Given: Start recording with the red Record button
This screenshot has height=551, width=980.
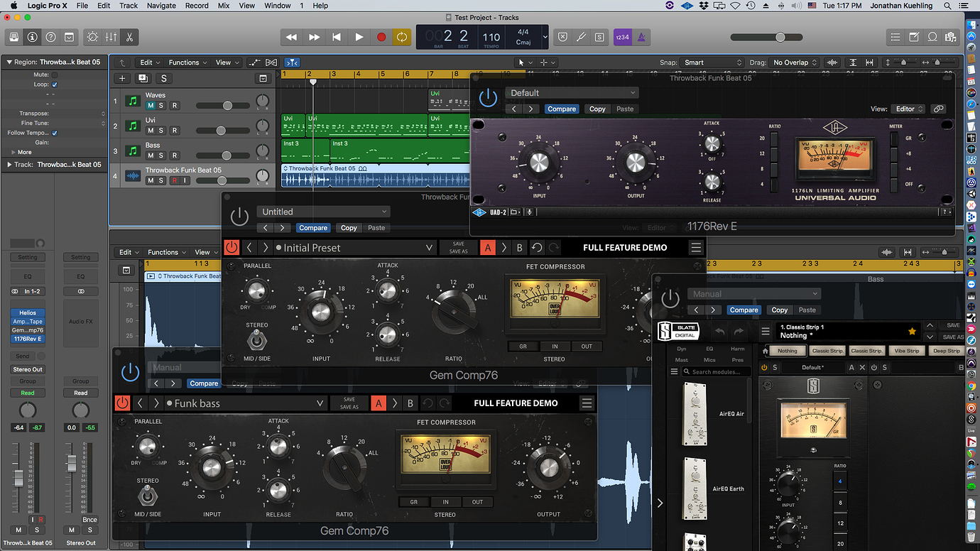Looking at the screenshot, I should coord(381,37).
